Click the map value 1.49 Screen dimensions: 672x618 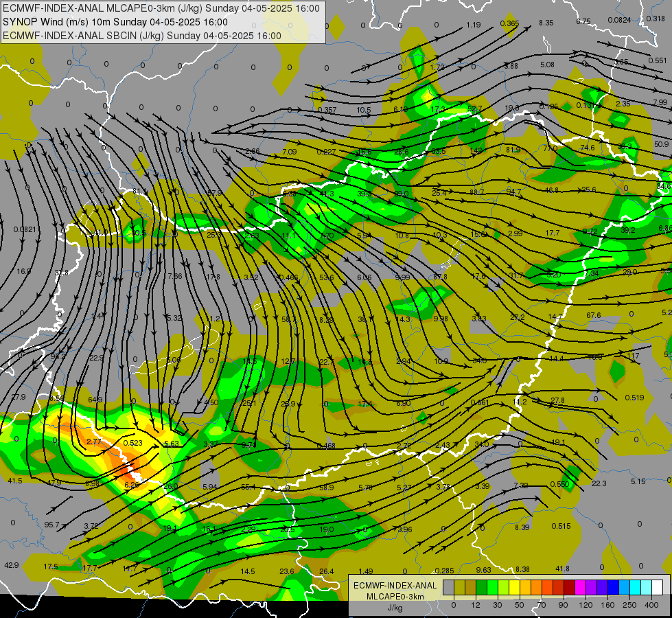(x=366, y=571)
